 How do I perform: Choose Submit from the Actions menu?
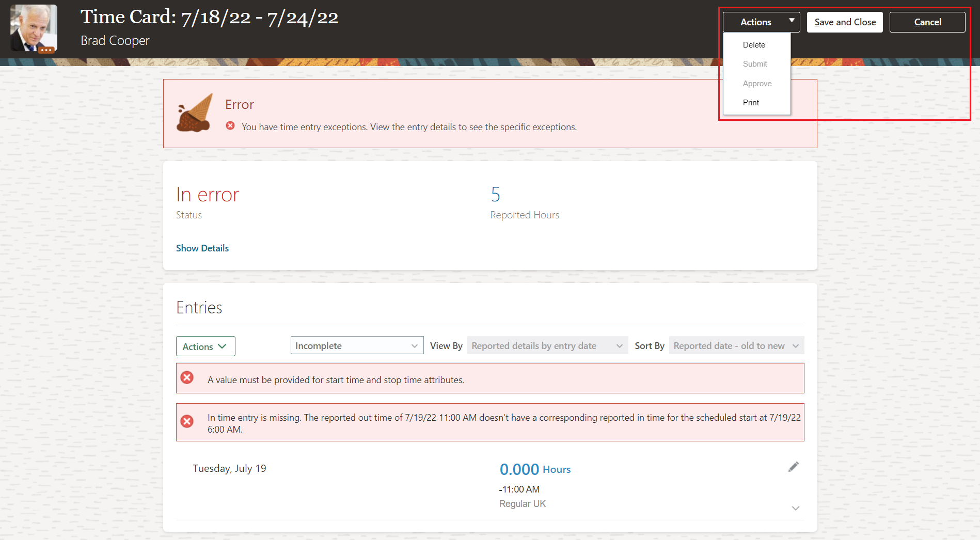755,64
